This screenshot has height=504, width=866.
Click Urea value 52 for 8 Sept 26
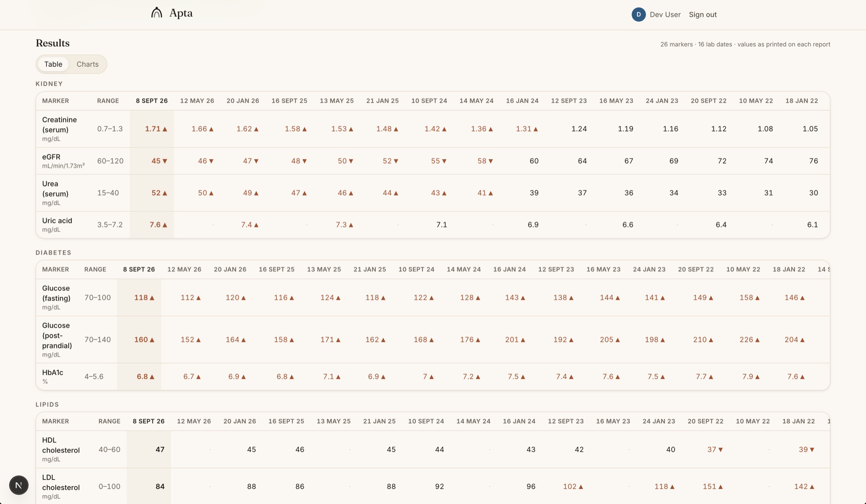159,193
